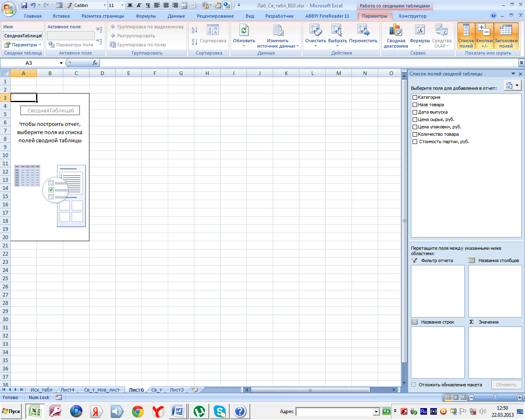This screenshot has height=420, width=525.
Task: Adjust the zoom slider handle
Action: (x=495, y=397)
